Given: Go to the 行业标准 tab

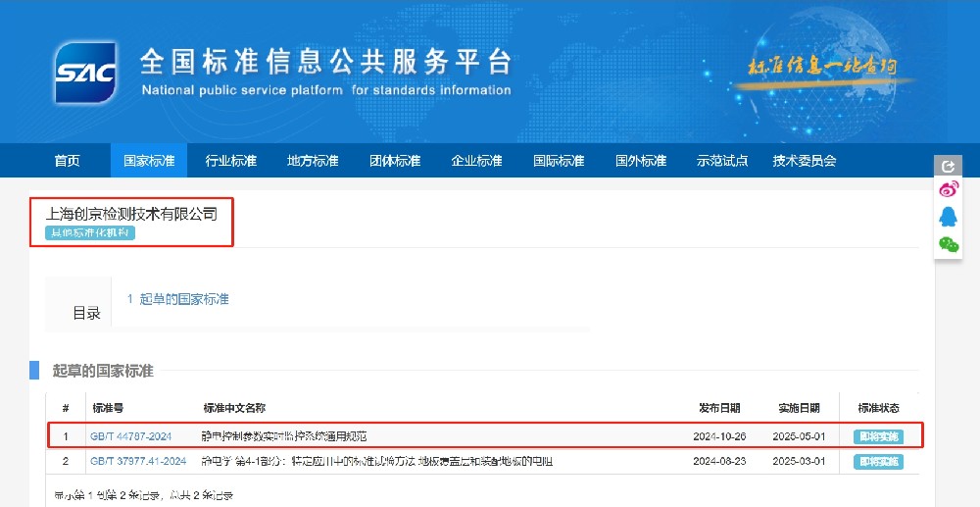Looking at the screenshot, I should tap(230, 161).
